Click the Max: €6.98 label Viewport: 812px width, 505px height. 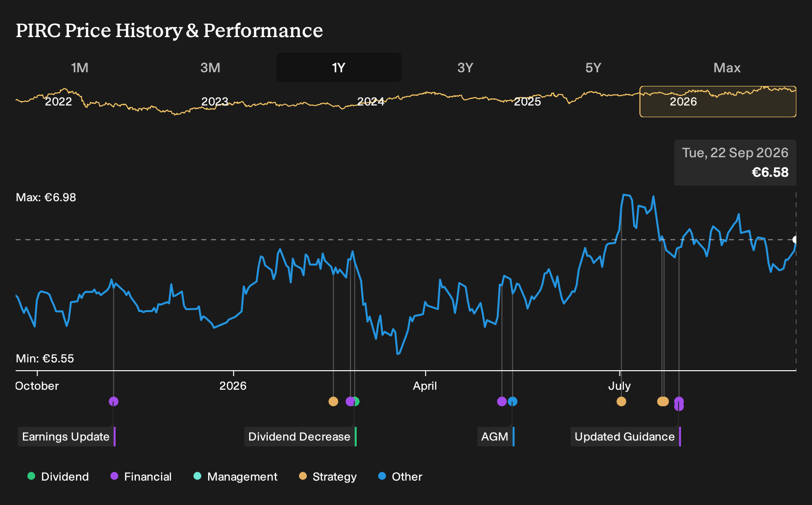point(46,197)
